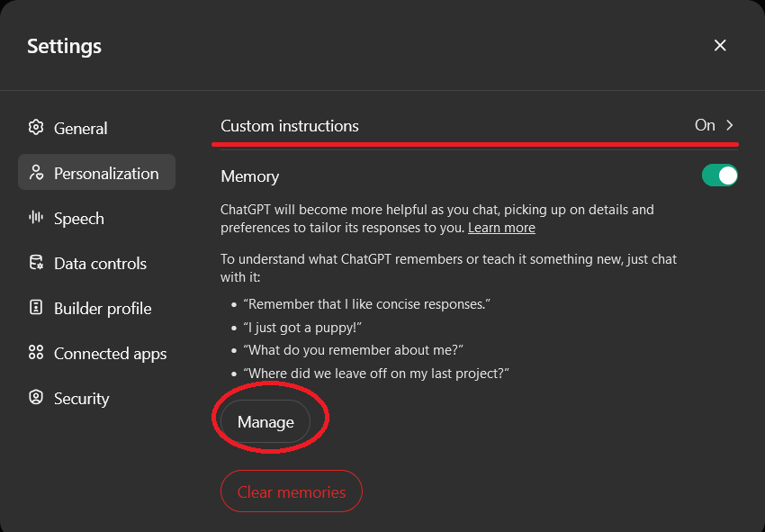Open the Custom instructions row

(479, 126)
